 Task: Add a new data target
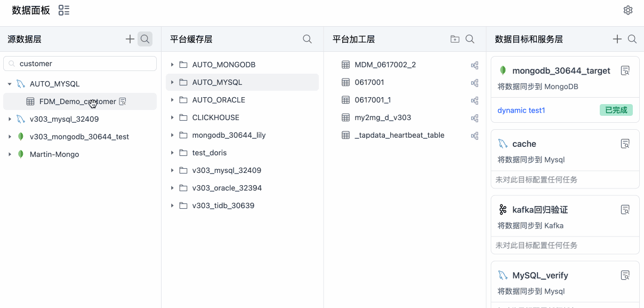tap(617, 39)
